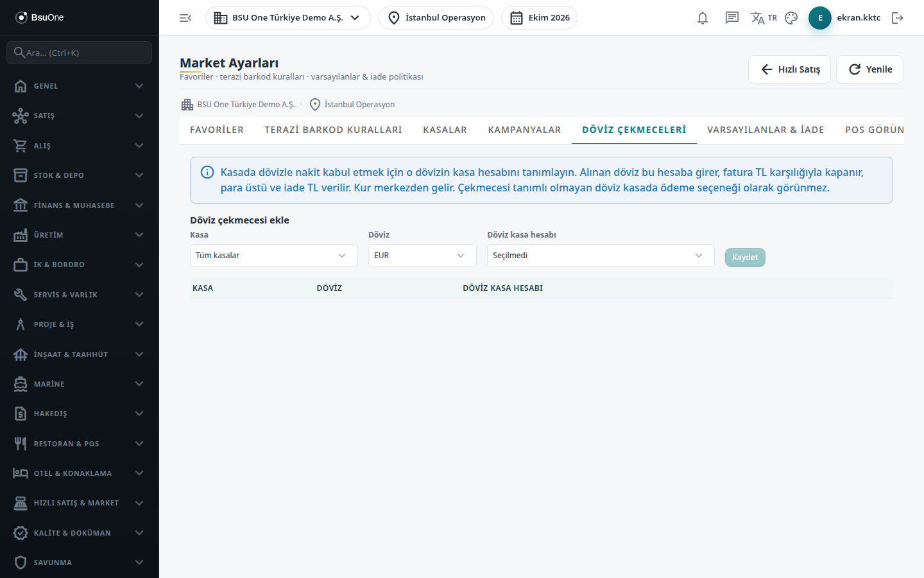Change language with the TR translate icon
Viewport: 924px width, 578px height.
(x=764, y=18)
